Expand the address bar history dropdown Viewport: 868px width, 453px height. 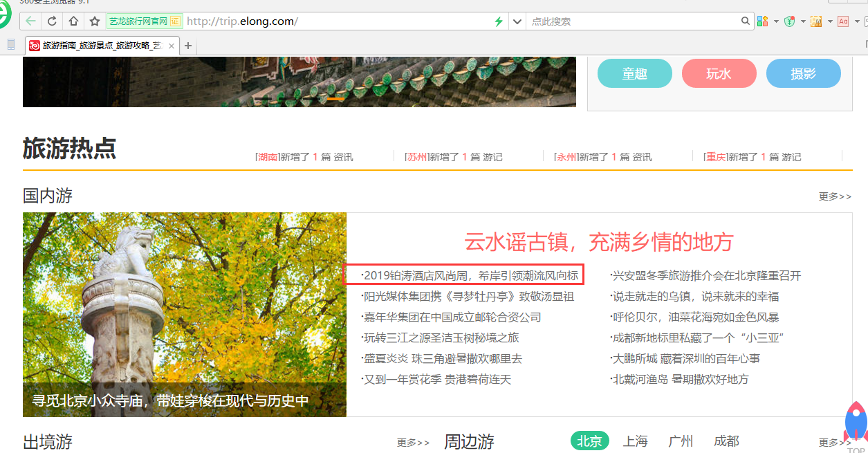tap(517, 21)
